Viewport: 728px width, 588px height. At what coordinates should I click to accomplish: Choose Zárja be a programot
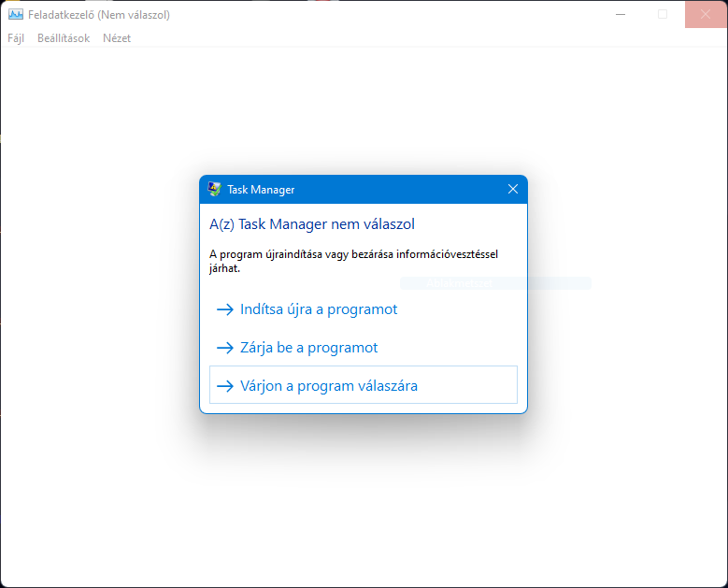(x=364, y=348)
